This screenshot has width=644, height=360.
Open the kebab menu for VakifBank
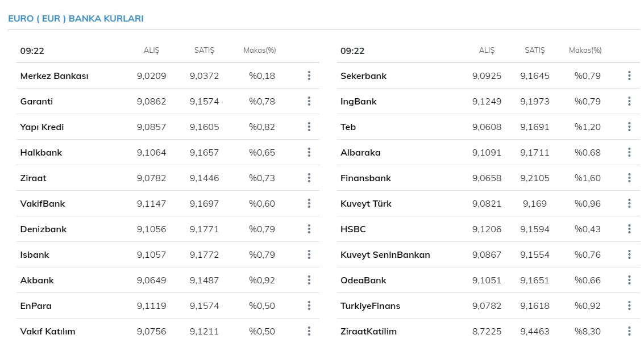(x=309, y=203)
